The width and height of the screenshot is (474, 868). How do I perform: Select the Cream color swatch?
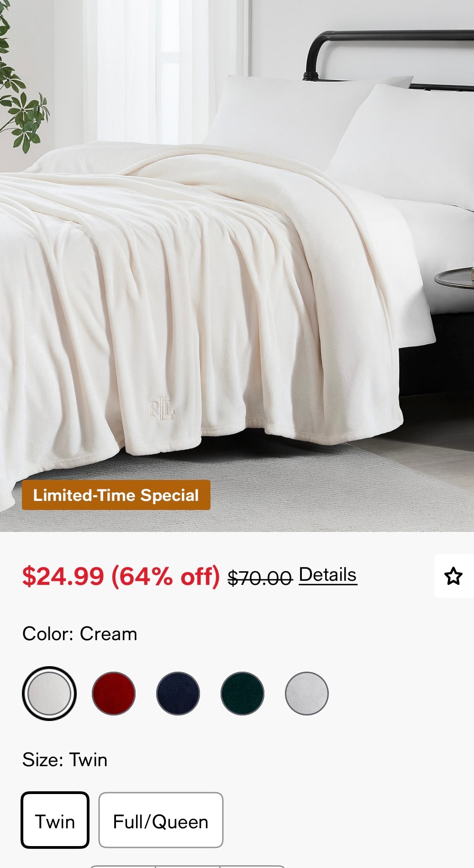pos(49,694)
